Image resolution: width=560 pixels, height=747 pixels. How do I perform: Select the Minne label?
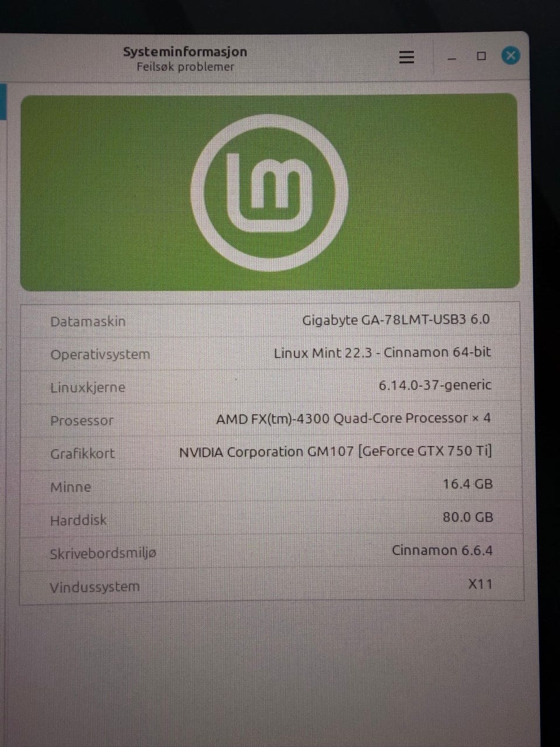click(x=71, y=487)
